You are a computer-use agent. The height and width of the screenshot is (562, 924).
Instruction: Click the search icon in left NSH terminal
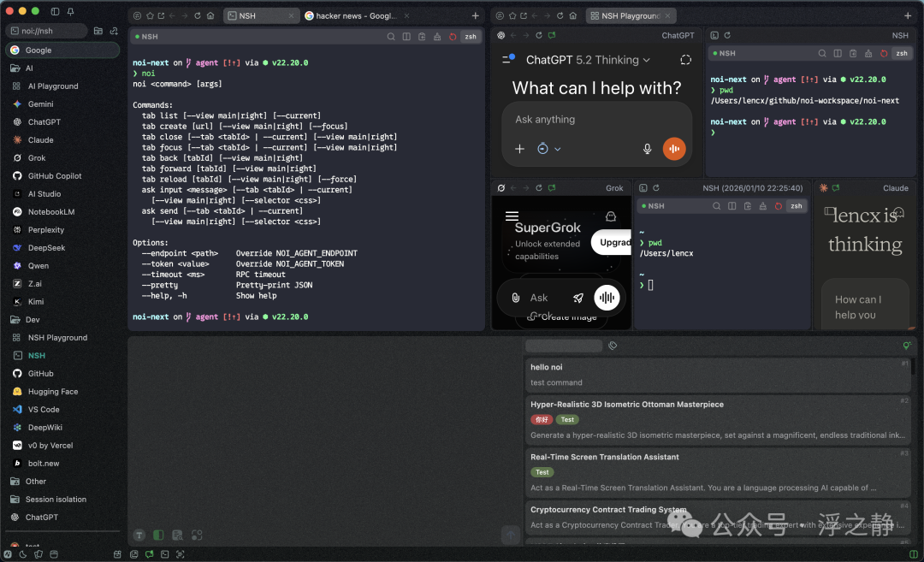[x=391, y=37]
